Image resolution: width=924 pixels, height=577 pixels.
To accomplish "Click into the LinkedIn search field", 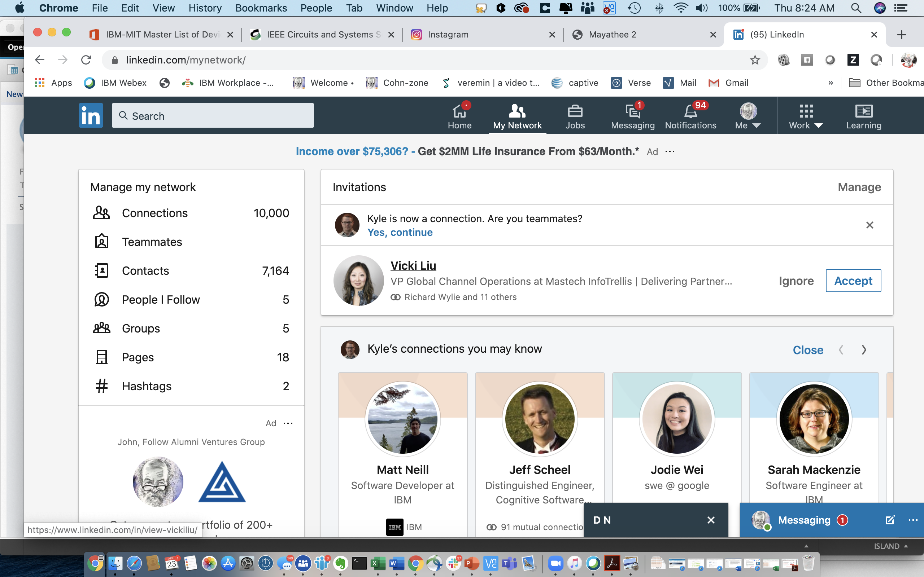I will click(x=213, y=116).
